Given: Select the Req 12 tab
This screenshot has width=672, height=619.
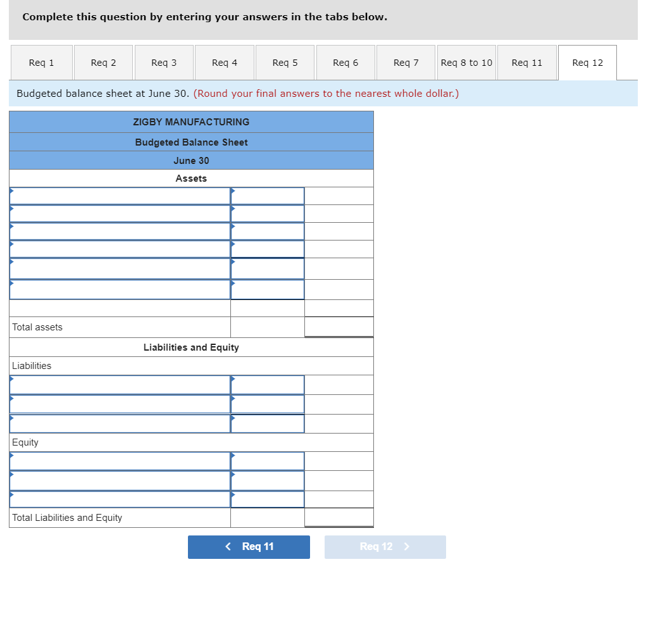Looking at the screenshot, I should 588,63.
